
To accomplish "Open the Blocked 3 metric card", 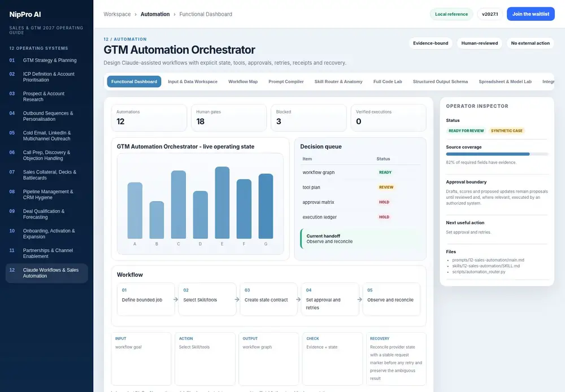I will point(309,118).
